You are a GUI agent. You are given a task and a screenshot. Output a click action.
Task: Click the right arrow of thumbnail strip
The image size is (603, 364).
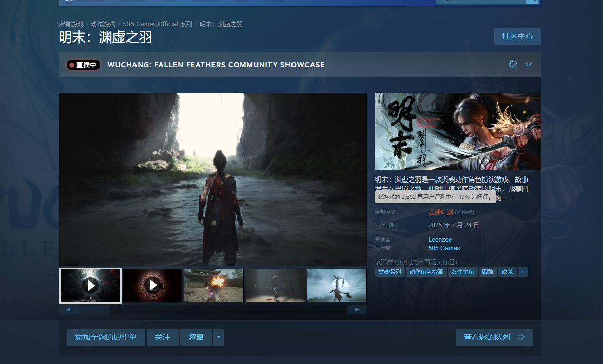(357, 310)
